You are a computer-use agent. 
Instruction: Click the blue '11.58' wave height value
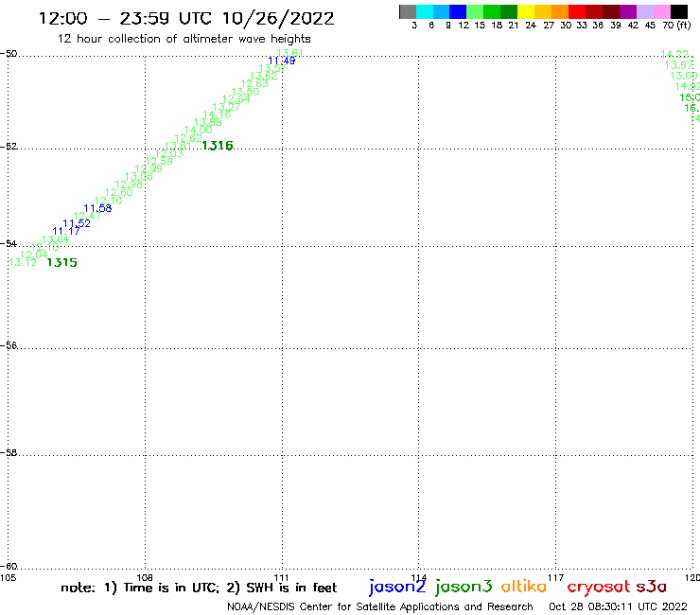click(x=97, y=208)
